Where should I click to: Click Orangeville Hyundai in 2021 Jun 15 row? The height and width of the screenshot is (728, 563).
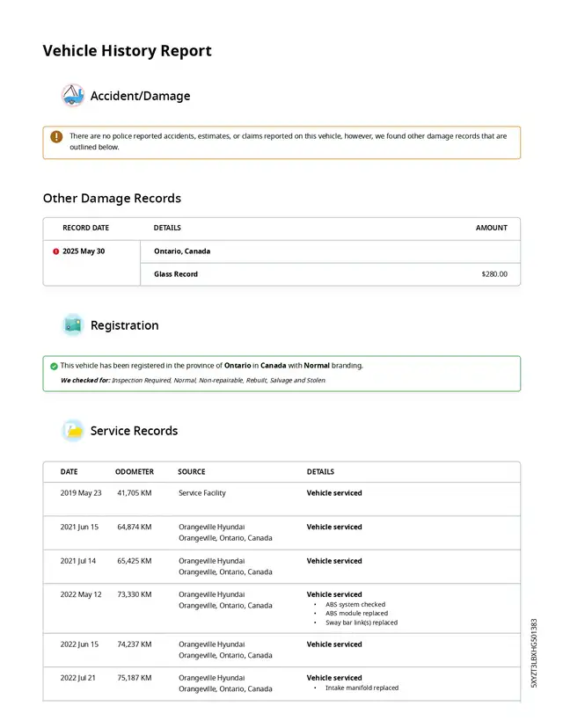click(211, 528)
